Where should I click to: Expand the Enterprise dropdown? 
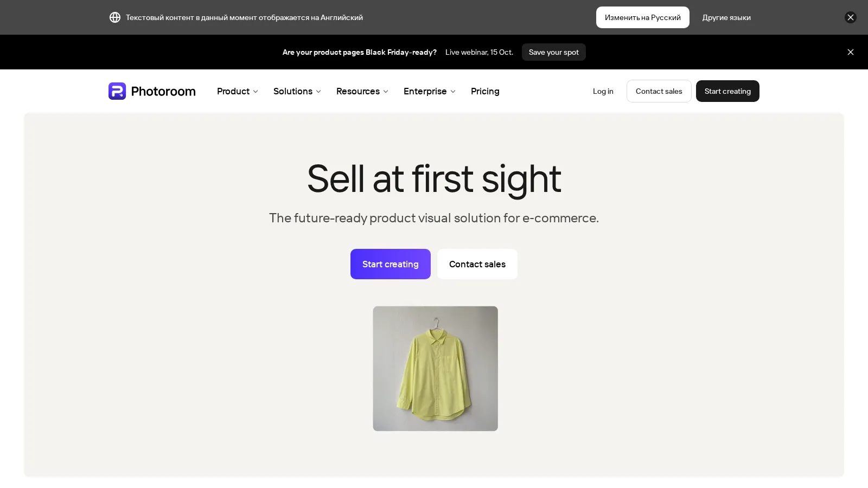430,91
